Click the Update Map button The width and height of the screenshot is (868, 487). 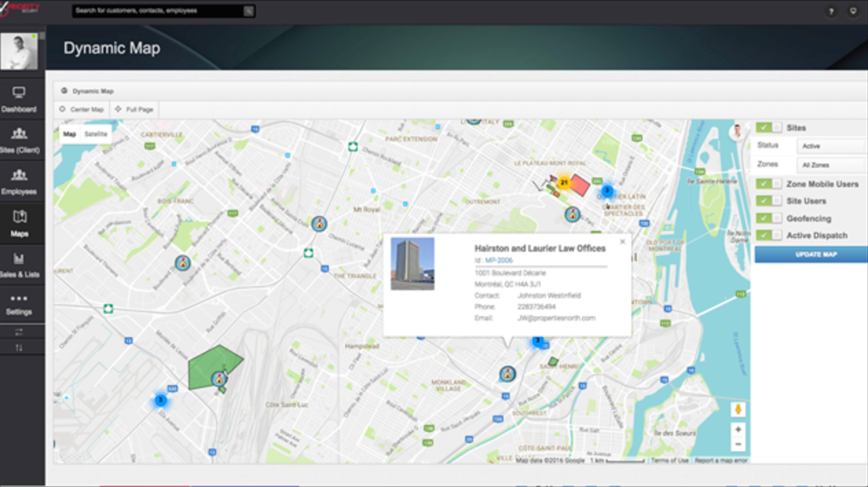click(811, 255)
